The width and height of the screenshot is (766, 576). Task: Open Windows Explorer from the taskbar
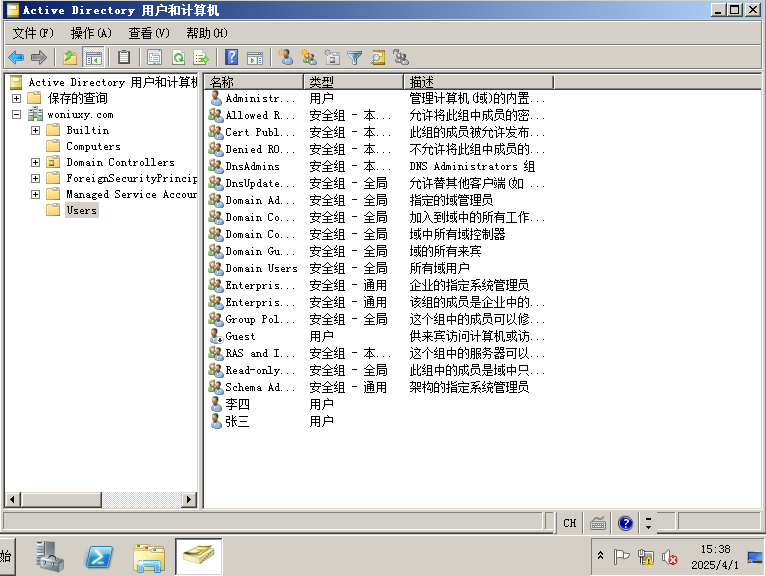149,557
